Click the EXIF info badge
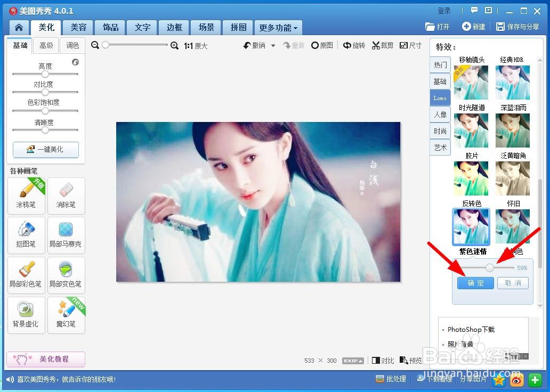 [352, 361]
